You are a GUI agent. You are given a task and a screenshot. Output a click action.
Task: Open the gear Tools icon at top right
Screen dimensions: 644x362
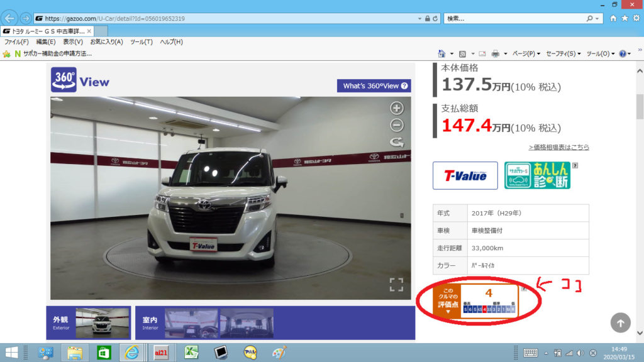(x=636, y=18)
